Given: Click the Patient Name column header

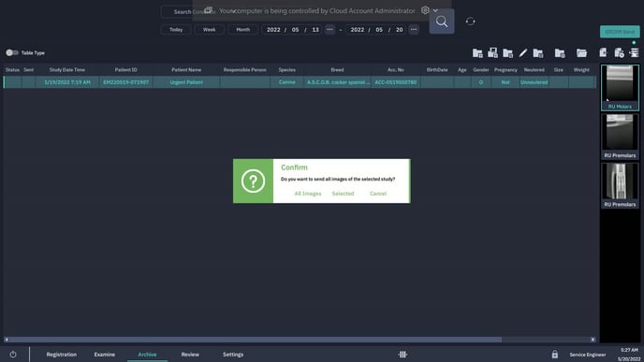Looking at the screenshot, I should pyautogui.click(x=186, y=70).
